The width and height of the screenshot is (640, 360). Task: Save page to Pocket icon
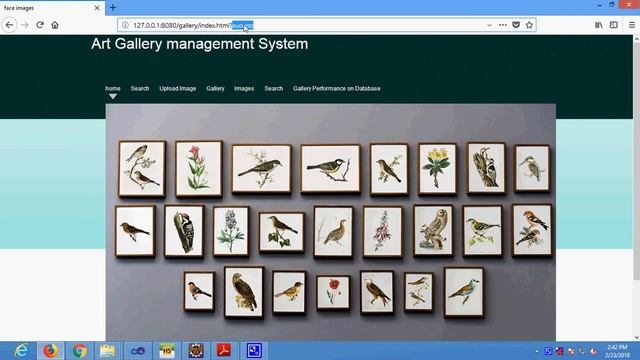click(x=516, y=25)
